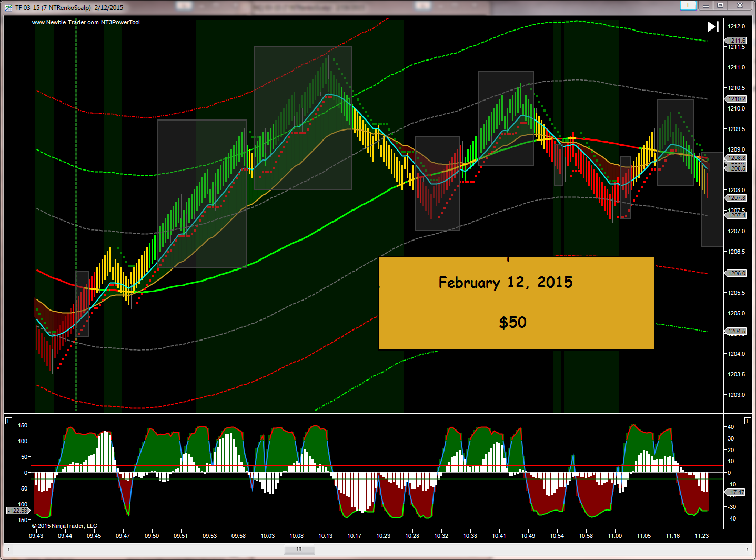Maximize the chart window

[720, 6]
